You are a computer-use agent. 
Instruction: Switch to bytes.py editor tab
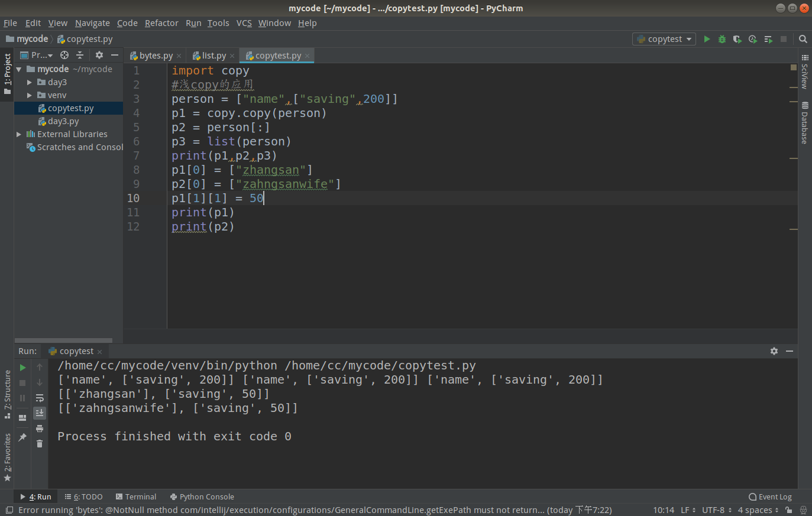click(x=155, y=56)
